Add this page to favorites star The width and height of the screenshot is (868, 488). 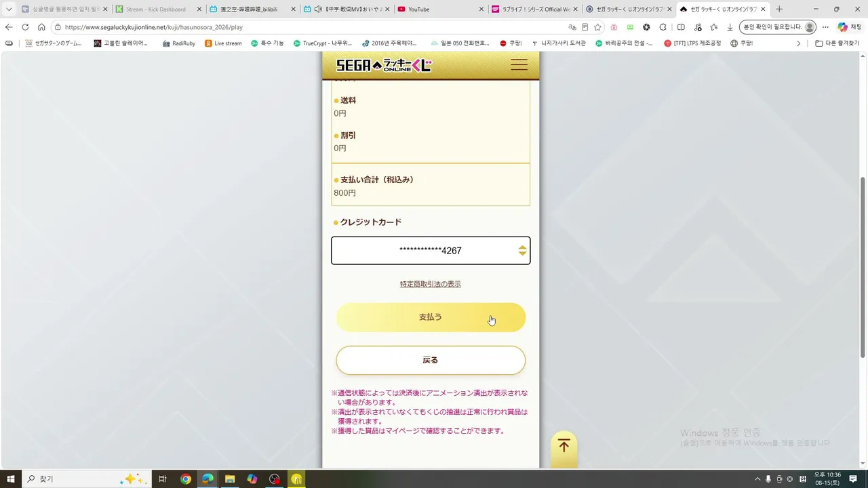point(597,27)
